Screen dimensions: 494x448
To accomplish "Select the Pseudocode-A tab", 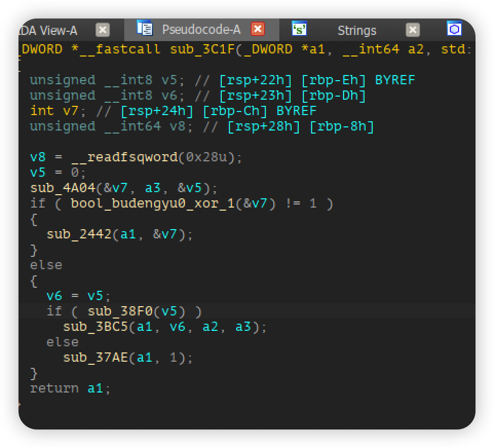I will pos(201,29).
